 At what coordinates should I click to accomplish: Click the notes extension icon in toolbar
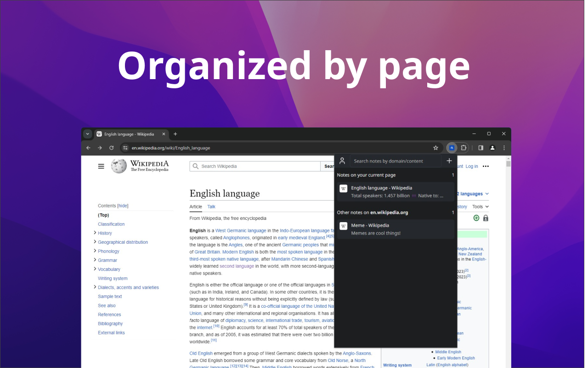452,148
